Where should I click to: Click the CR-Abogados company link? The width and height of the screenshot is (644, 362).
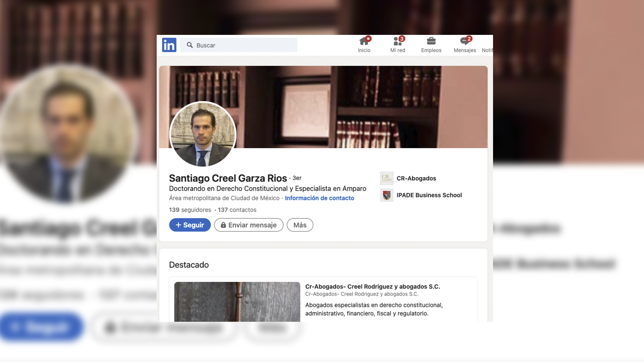[416, 178]
